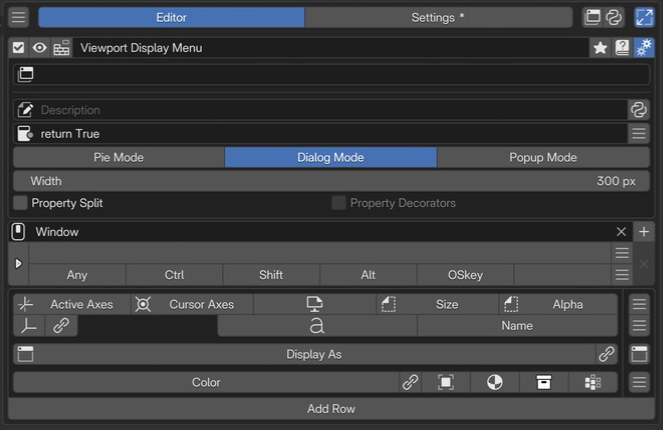Click Cursor Axes button
The image size is (663, 430).
pyautogui.click(x=192, y=304)
